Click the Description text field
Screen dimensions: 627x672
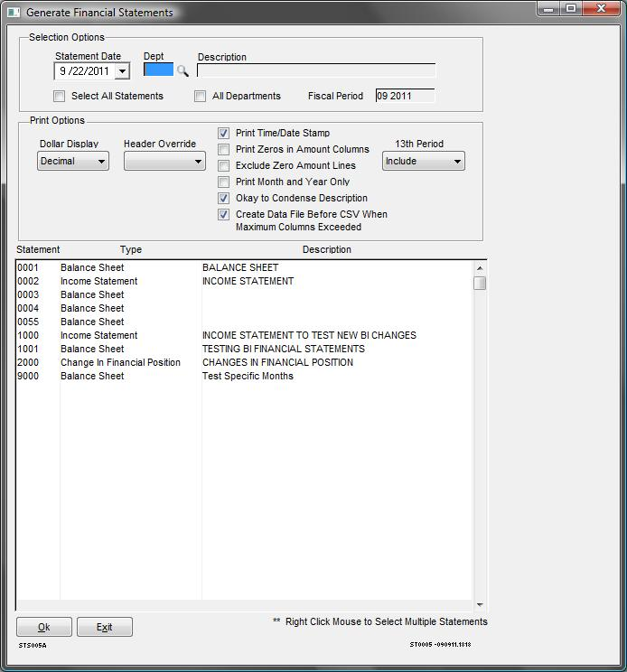tap(316, 70)
